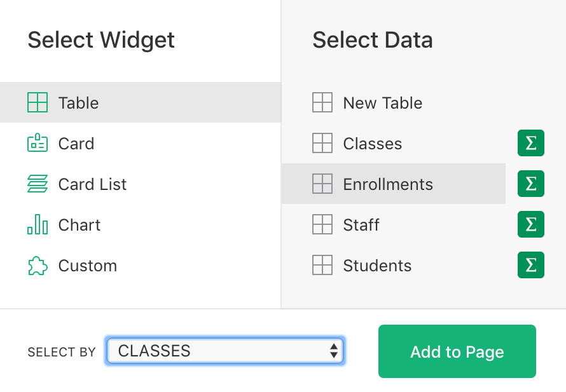Click the sigma icon next to Classes
566x392 pixels.
(530, 143)
